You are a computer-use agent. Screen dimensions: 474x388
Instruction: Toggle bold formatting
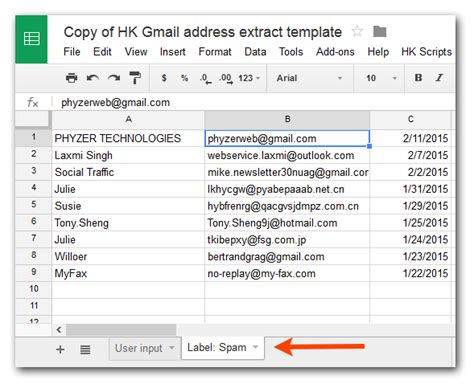point(418,78)
